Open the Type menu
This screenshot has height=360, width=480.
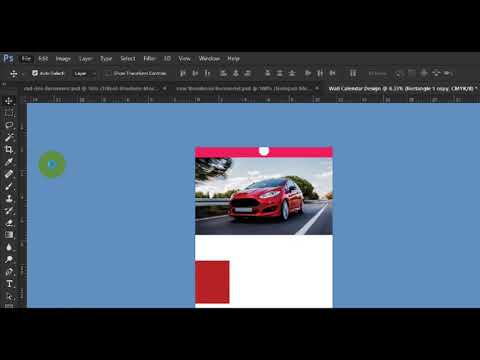click(x=106, y=59)
